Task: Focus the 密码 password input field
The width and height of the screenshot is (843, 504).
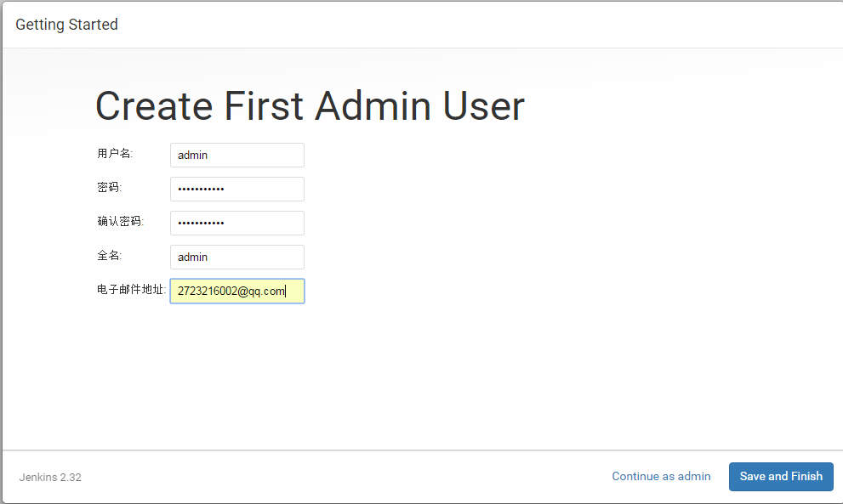Action: pos(236,189)
